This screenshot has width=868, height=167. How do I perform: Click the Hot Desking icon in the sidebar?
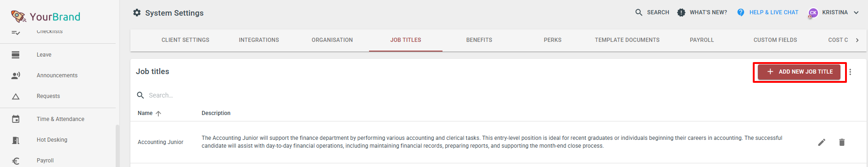pos(16,140)
